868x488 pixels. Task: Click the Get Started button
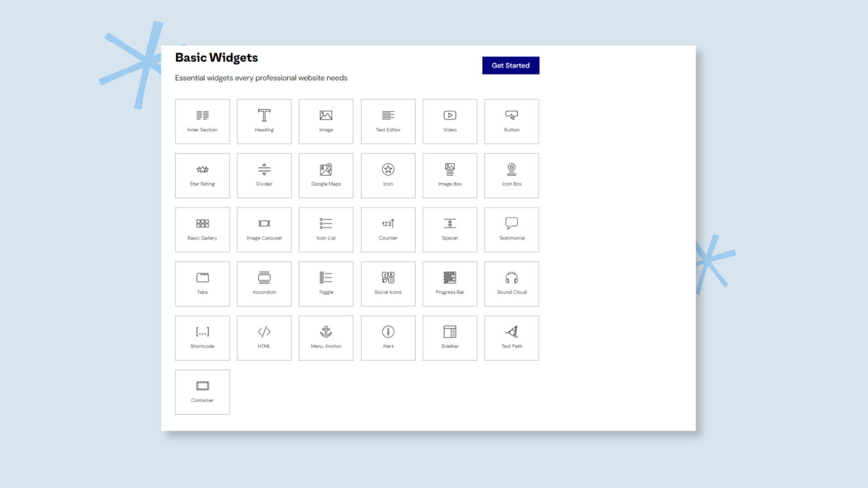(x=510, y=65)
